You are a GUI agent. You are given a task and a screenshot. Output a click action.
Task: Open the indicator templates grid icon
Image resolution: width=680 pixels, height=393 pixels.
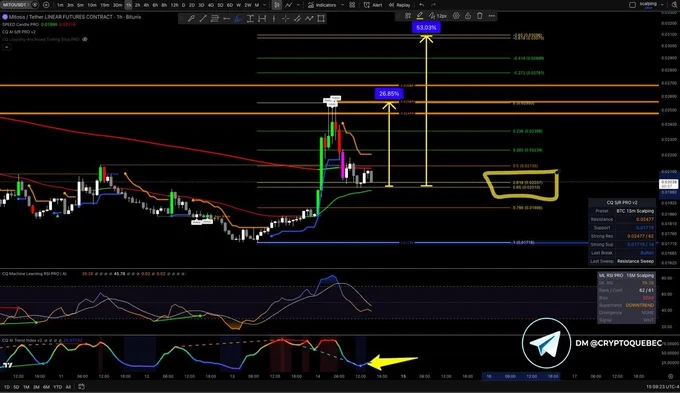352,5
